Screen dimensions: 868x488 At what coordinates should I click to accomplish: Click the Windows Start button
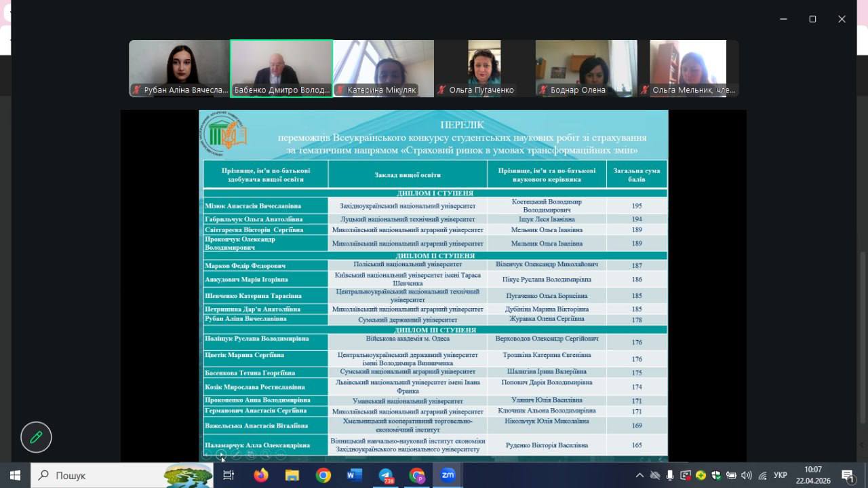(15, 475)
